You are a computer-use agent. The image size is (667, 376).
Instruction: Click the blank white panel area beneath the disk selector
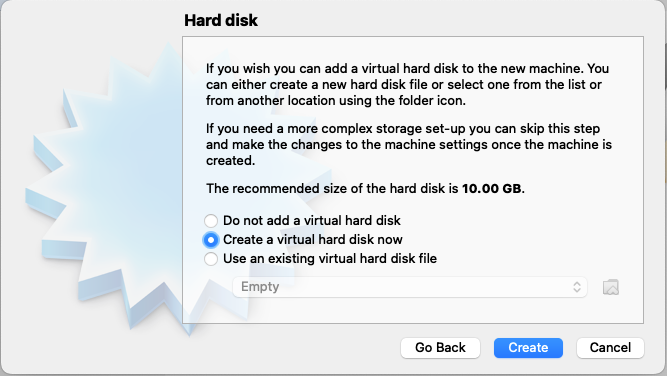tap(413, 310)
